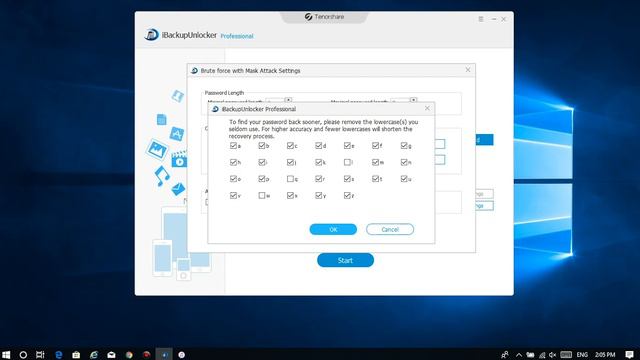Uncheck the lowercase letter h checkbox
Screen dimensions: 640x360
[x=233, y=162]
